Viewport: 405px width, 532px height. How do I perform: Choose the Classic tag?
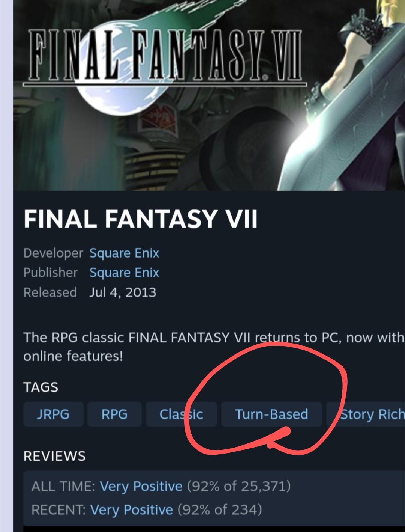(181, 414)
